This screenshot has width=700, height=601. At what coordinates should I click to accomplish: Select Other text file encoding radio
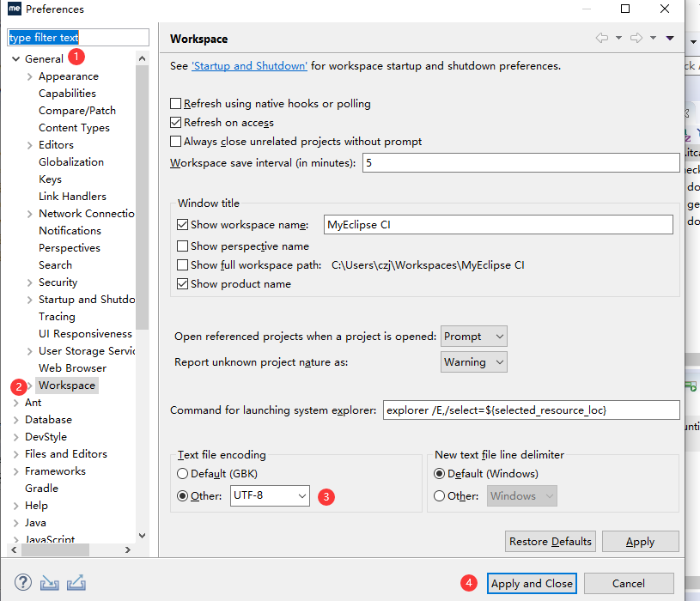pos(182,495)
